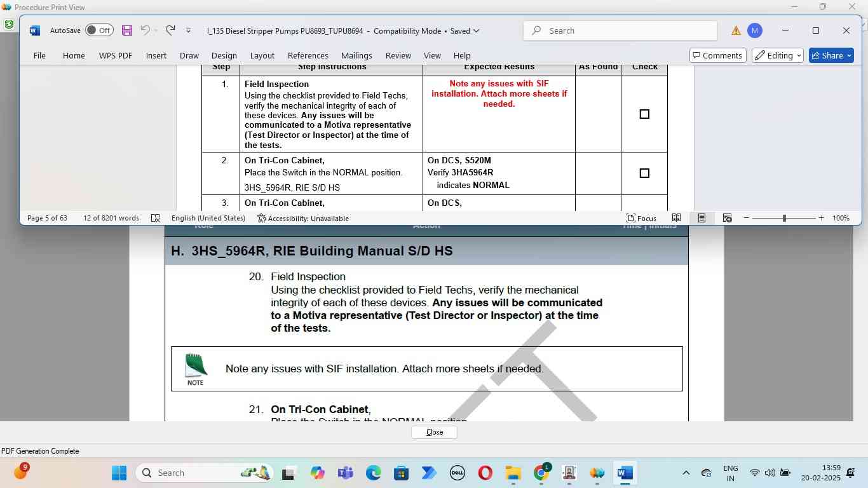Open File Explorer from taskbar

(513, 473)
